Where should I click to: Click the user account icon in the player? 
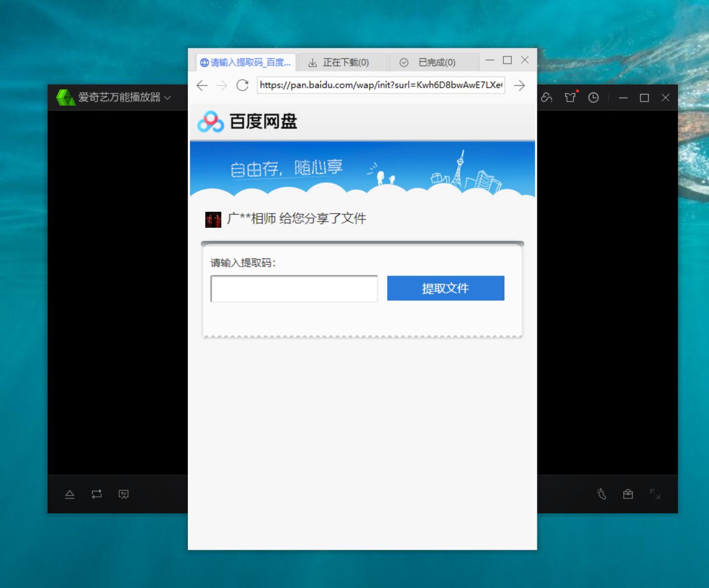tap(547, 98)
